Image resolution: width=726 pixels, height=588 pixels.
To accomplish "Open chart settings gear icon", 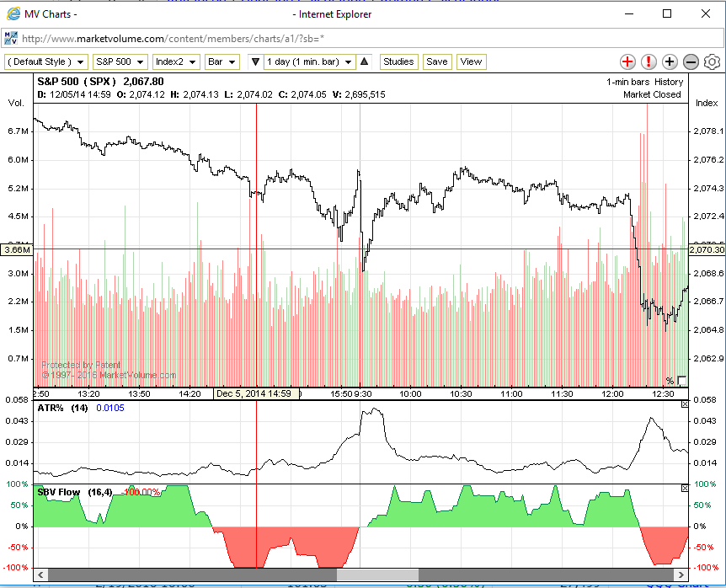I will tap(712, 61).
